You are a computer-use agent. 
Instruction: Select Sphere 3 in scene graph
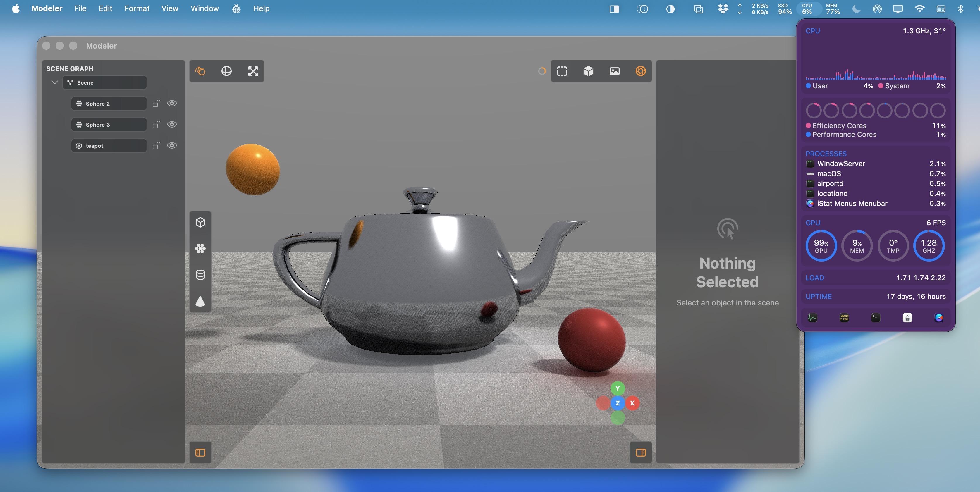(109, 124)
